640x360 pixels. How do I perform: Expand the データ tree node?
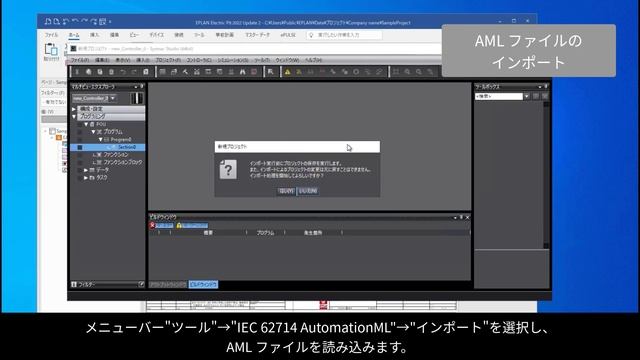click(86, 170)
